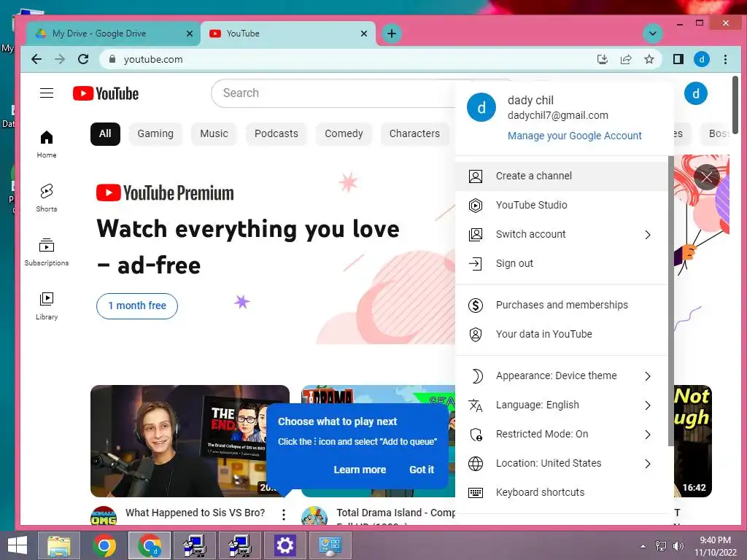
Task: Click the account menu scrollbar
Action: (671, 300)
